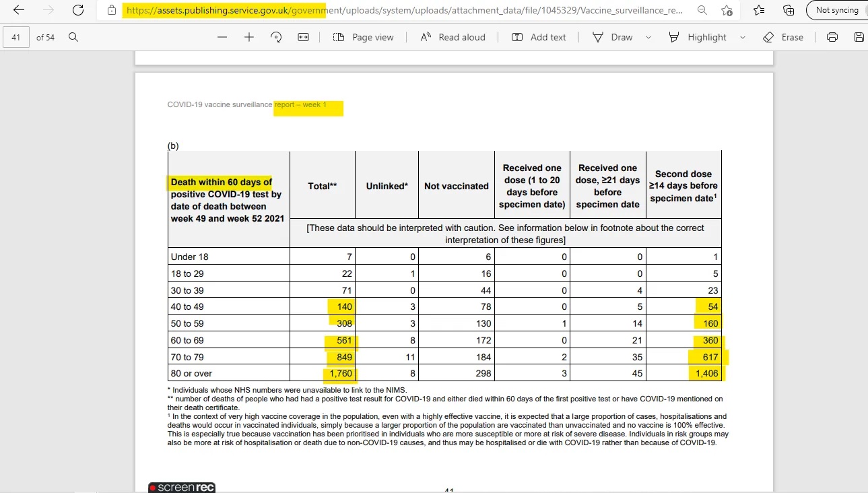
Task: Click the 'Death within 60 days' header cell
Action: (x=229, y=200)
